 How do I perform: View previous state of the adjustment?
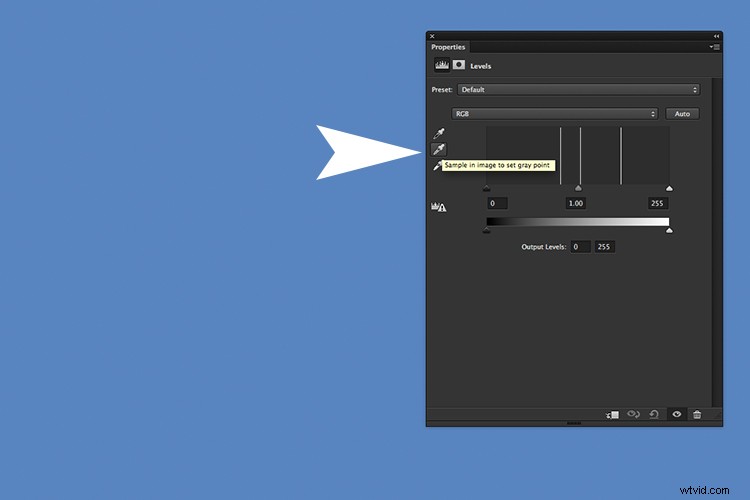(x=633, y=414)
